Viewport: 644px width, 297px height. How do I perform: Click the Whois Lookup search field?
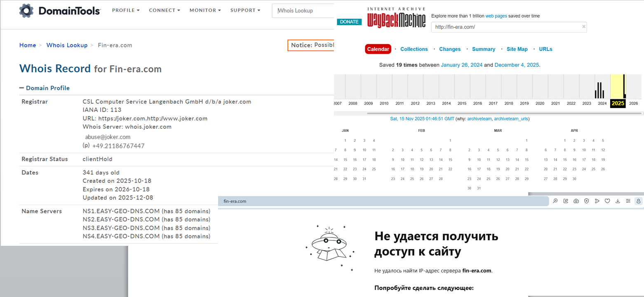pos(303,11)
